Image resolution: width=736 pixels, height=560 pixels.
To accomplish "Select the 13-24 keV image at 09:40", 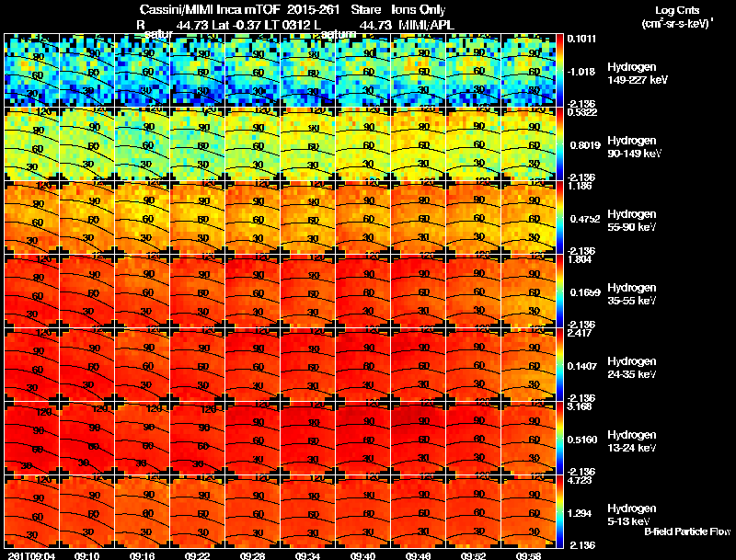I will (362, 439).
